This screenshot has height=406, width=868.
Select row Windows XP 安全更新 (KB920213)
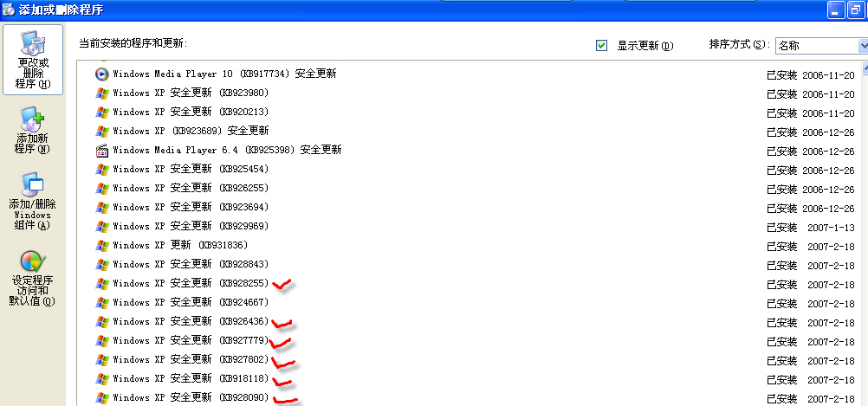pyautogui.click(x=475, y=112)
